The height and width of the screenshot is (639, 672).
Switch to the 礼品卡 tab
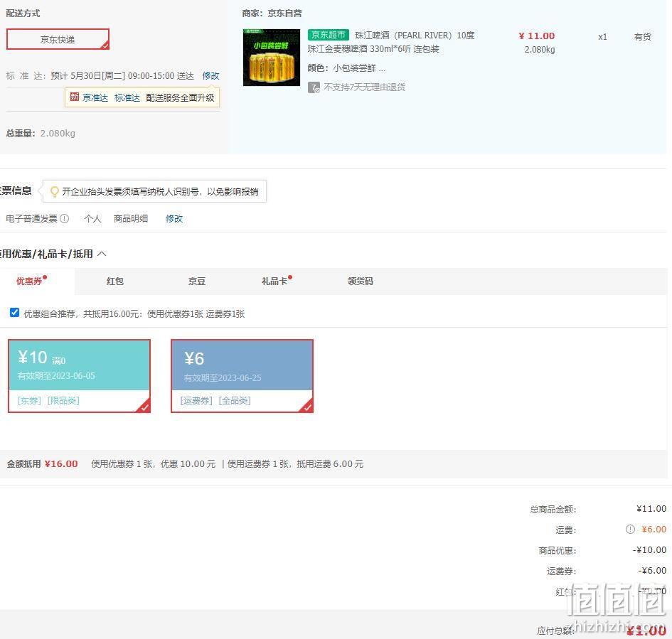(x=274, y=281)
